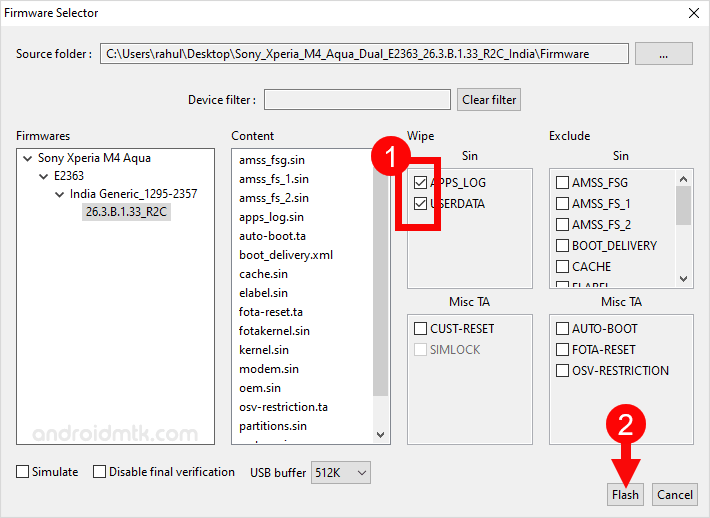
Task: Click Exclude Sin list scroll down arrow
Action: [x=684, y=278]
